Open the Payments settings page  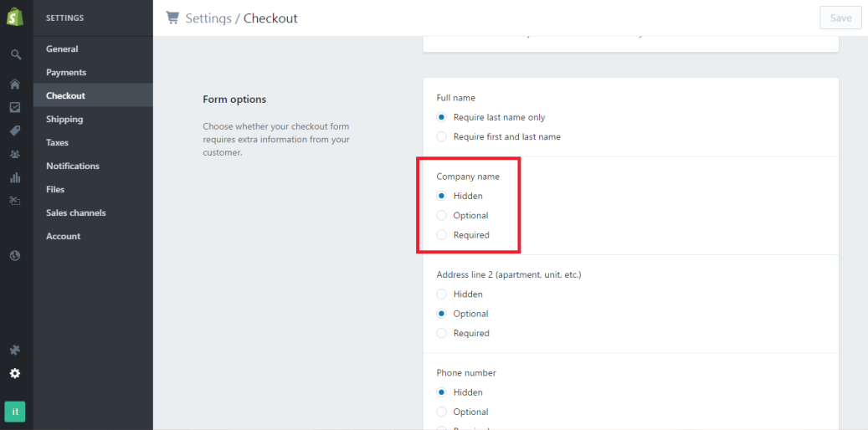(x=66, y=73)
